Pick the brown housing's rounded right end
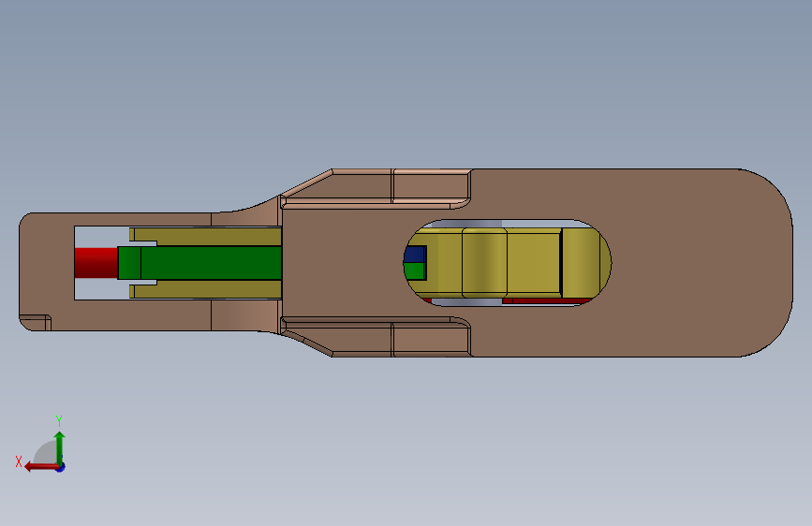Screen dimensions: 812x526 (765, 263)
